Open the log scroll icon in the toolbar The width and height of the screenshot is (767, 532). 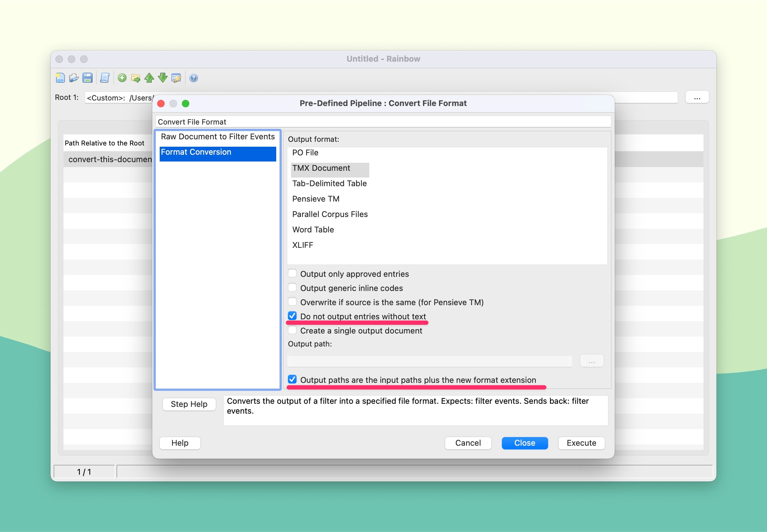coord(105,78)
